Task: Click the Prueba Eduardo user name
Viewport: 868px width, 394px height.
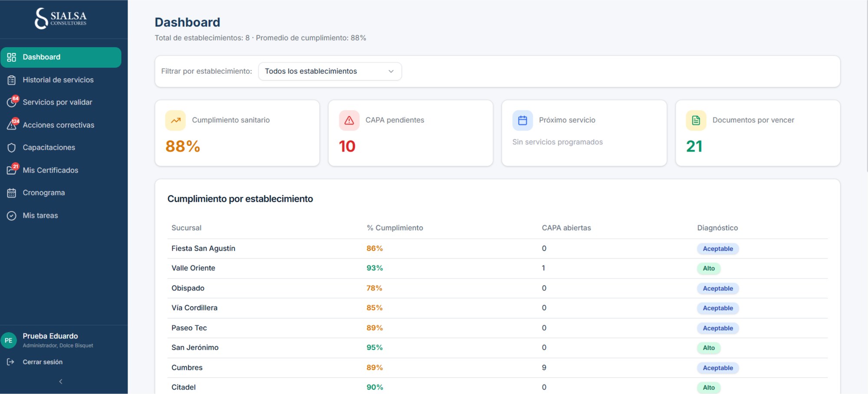Action: point(50,336)
